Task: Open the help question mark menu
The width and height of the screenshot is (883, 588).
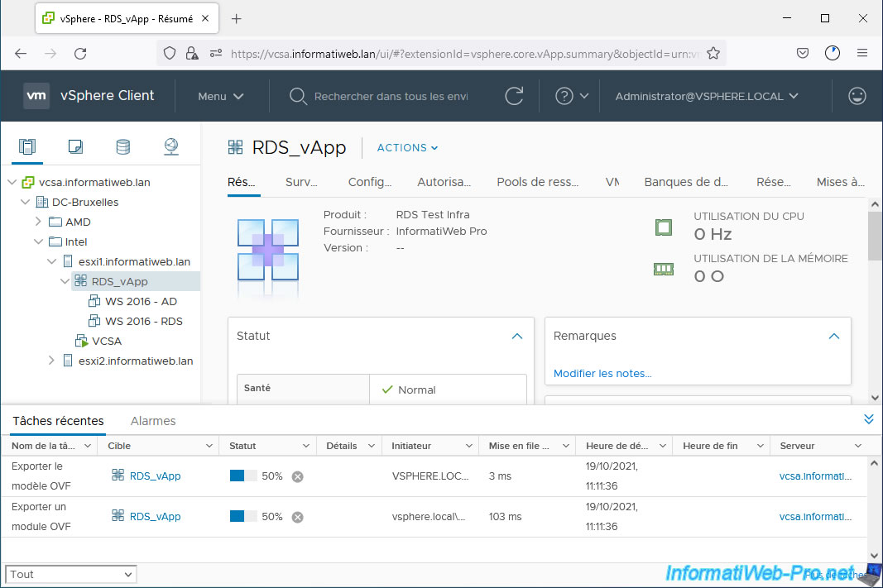Action: click(572, 96)
